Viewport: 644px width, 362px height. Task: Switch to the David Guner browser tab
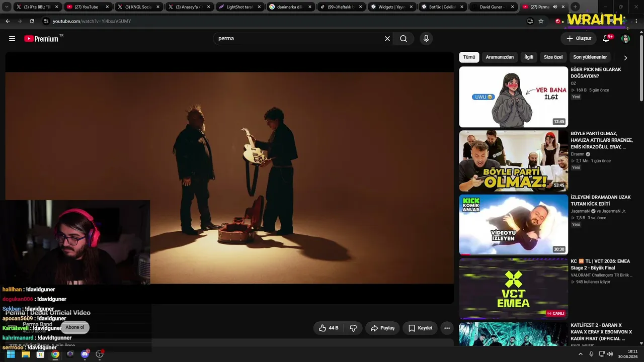pyautogui.click(x=494, y=7)
